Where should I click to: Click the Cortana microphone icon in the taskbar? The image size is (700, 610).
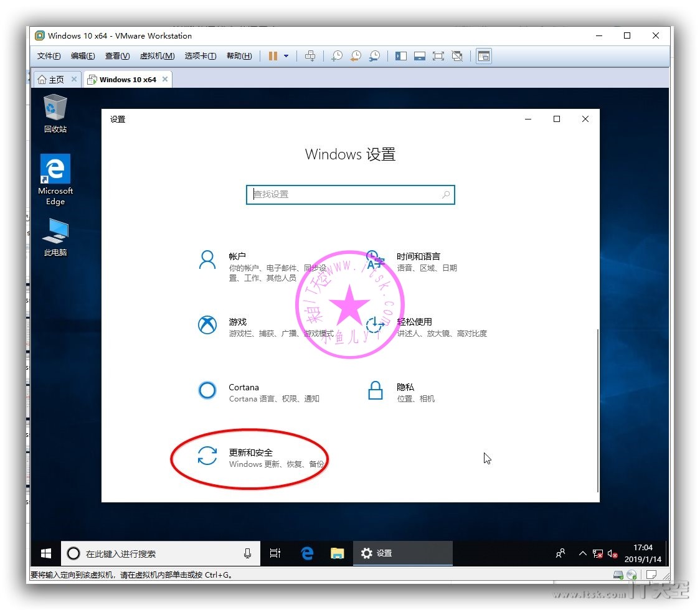tap(247, 554)
